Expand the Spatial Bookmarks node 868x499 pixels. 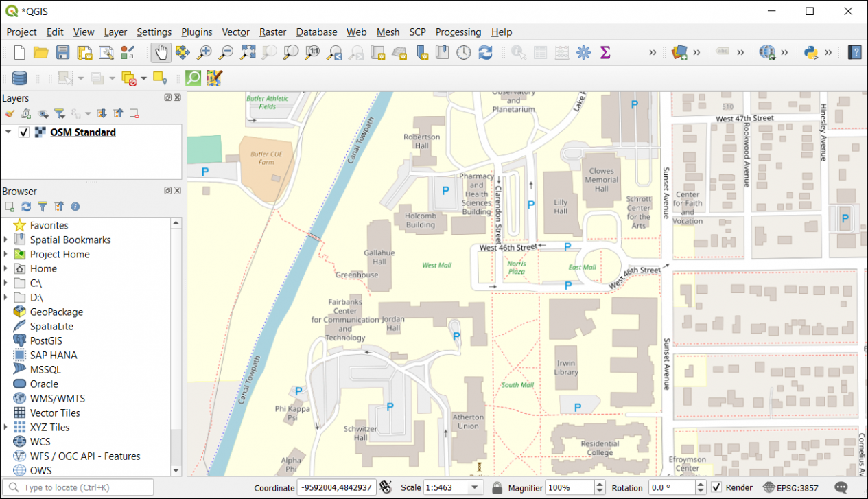coord(5,240)
